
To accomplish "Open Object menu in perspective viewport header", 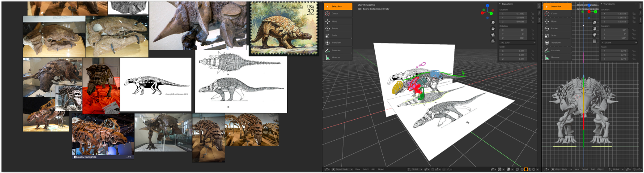I will click(381, 169).
